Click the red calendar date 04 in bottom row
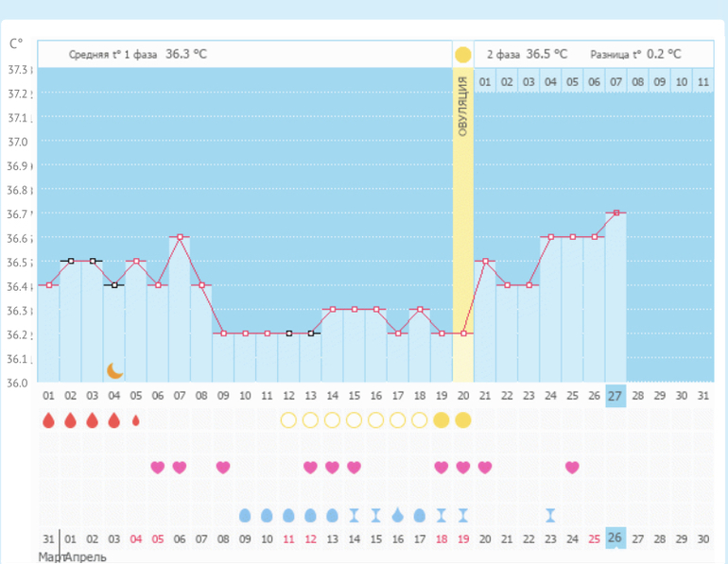Screen dimensions: 728x564 pyautogui.click(x=136, y=538)
